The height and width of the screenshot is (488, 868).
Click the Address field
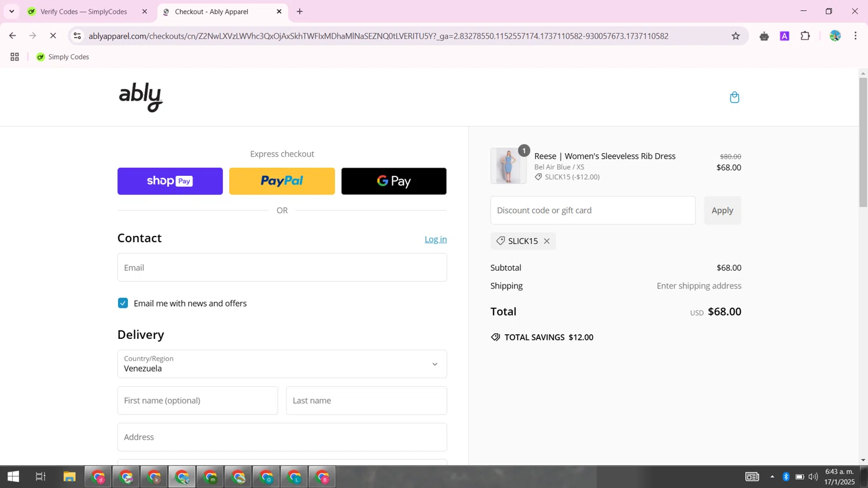282,437
